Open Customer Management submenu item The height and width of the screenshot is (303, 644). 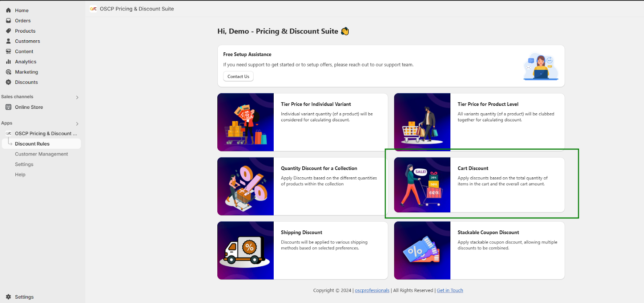41,154
